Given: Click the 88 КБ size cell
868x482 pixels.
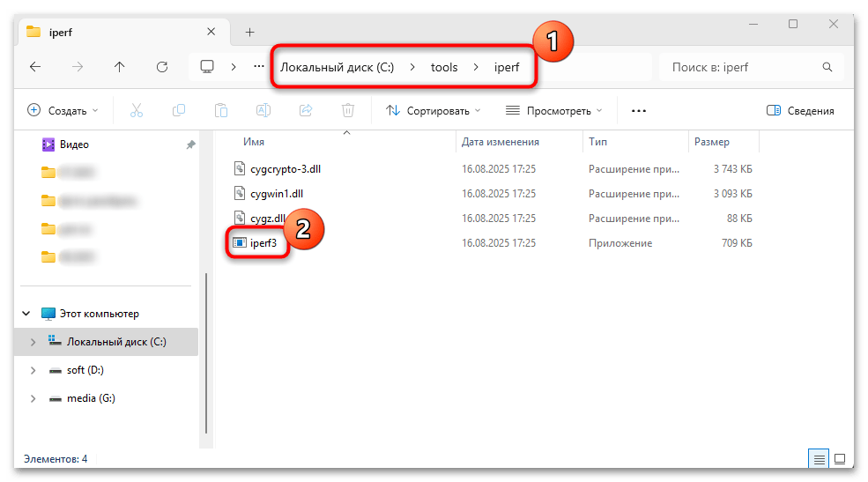Looking at the screenshot, I should [x=739, y=219].
